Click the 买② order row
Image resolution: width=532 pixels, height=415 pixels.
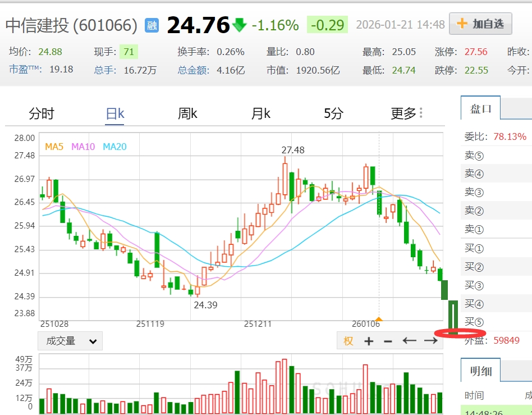pyautogui.click(x=497, y=267)
